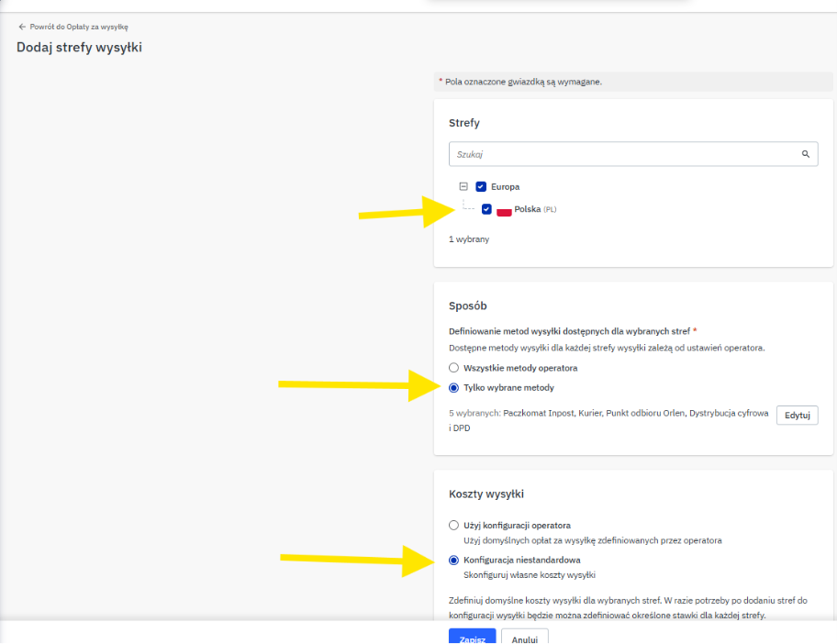
Task: Collapse the Europa tree node
Action: point(463,186)
